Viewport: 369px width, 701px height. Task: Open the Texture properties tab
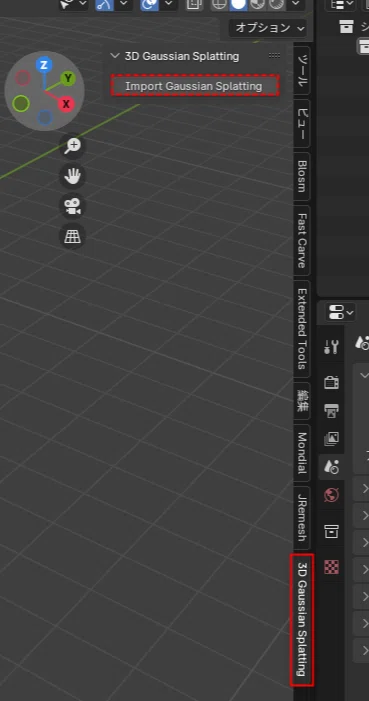pos(331,567)
